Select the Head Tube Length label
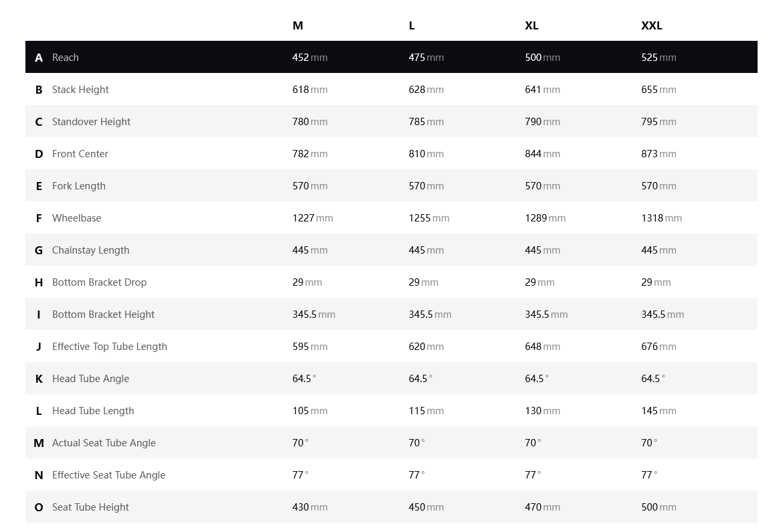The image size is (781, 532). click(93, 411)
